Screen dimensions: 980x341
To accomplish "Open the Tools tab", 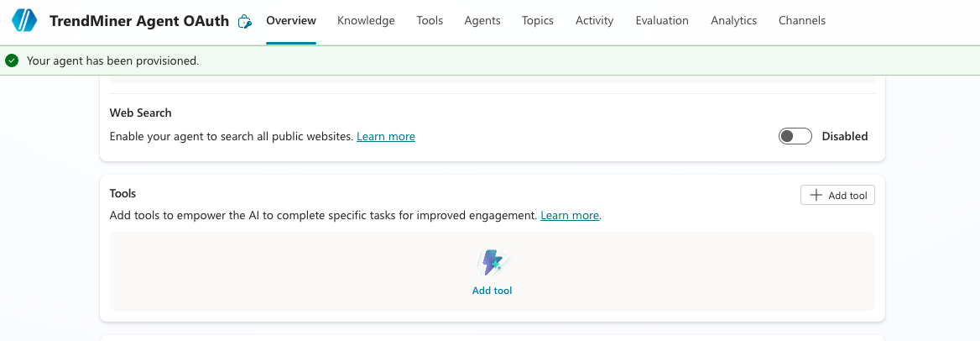I will 430,21.
